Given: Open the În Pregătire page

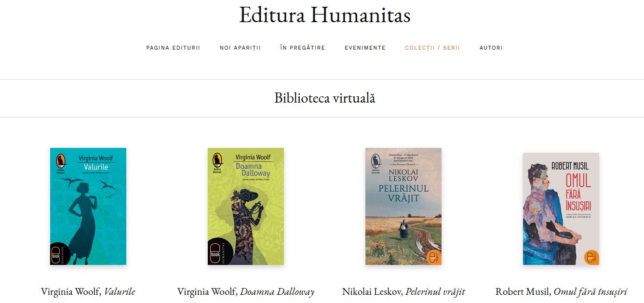Looking at the screenshot, I should click(x=302, y=48).
